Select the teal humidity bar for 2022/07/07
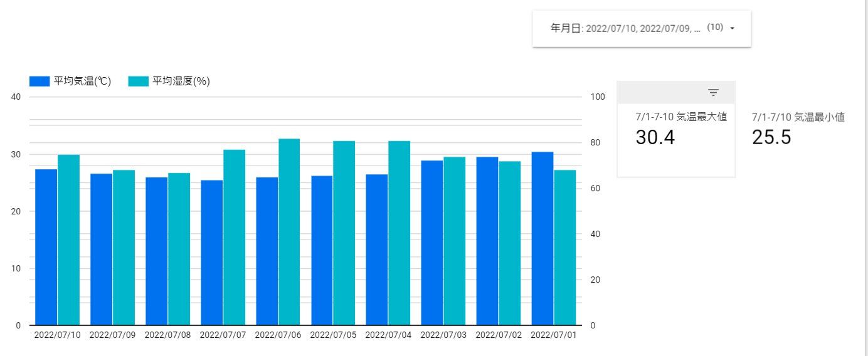Screen dimensions: 868x356 point(234,237)
